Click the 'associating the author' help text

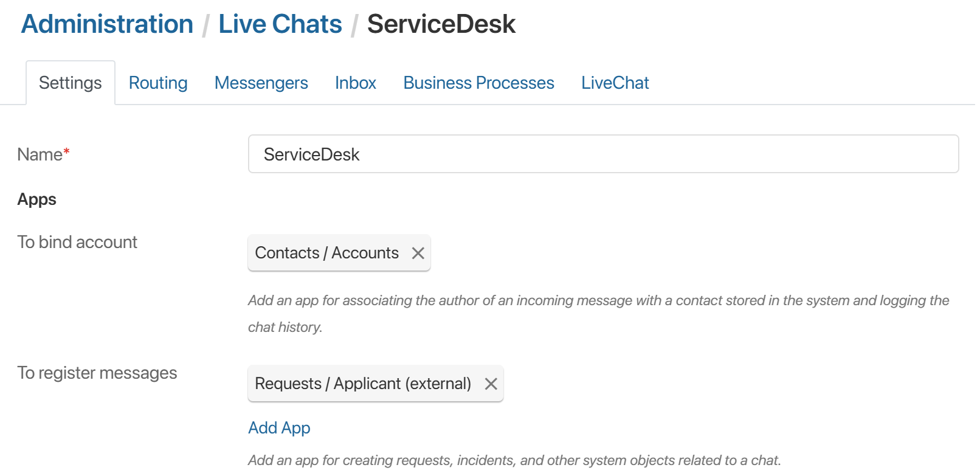599,314
